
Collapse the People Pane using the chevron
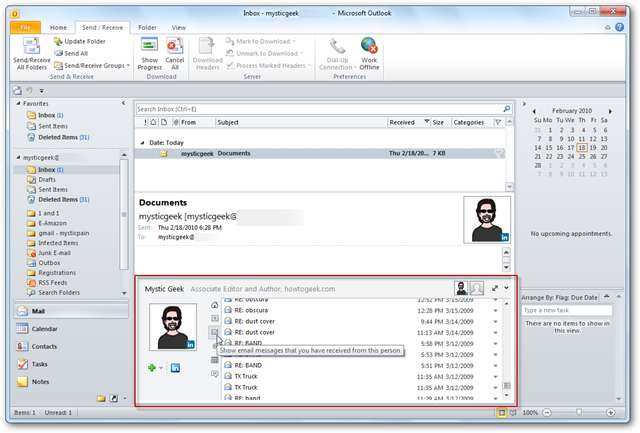point(506,288)
